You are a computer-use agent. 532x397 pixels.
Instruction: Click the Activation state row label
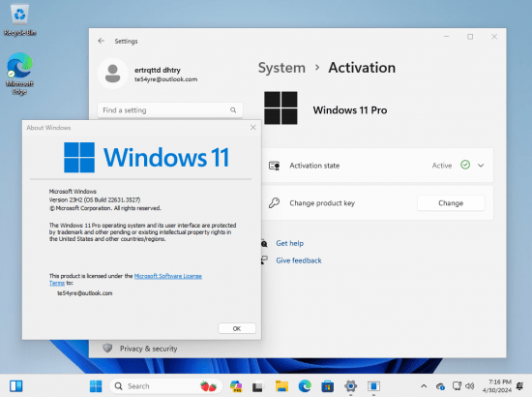pos(314,166)
